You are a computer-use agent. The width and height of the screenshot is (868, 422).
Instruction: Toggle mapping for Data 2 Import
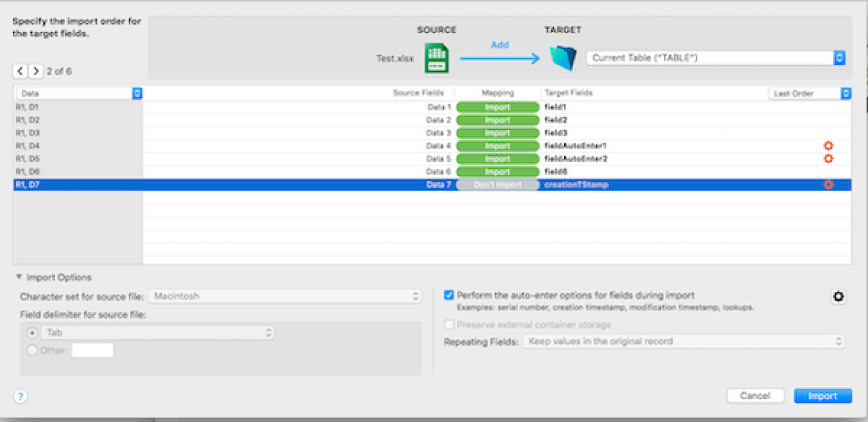tap(498, 120)
